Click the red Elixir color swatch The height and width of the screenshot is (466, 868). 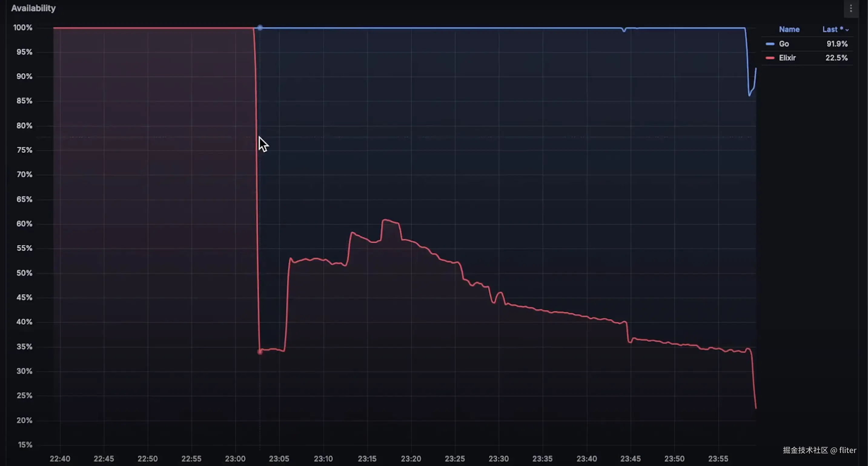tap(770, 58)
